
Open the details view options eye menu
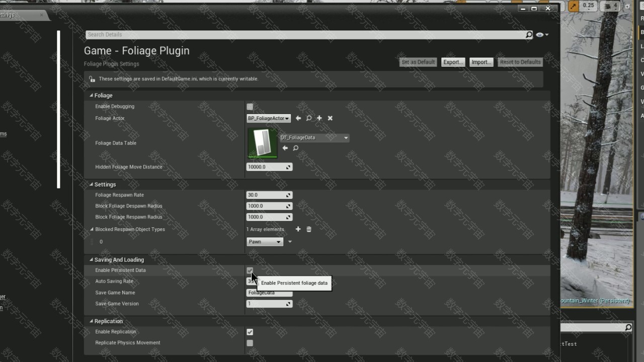coord(542,35)
